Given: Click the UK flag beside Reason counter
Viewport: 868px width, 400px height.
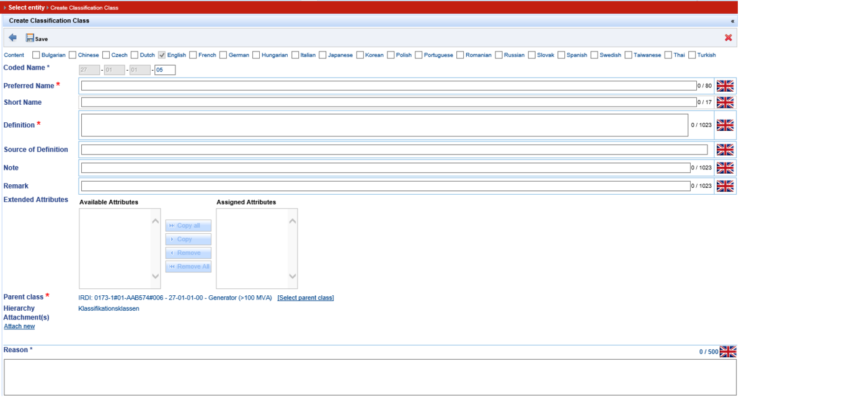Looking at the screenshot, I should (x=727, y=352).
